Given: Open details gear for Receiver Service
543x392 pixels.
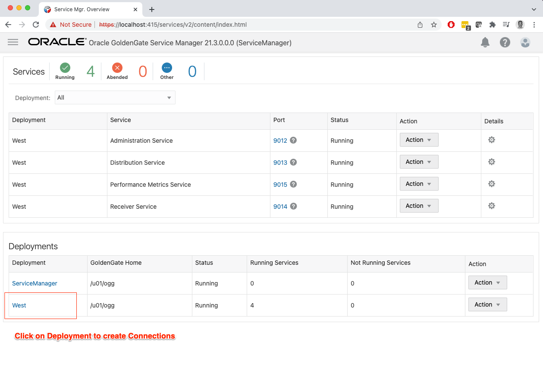Looking at the screenshot, I should pyautogui.click(x=491, y=206).
